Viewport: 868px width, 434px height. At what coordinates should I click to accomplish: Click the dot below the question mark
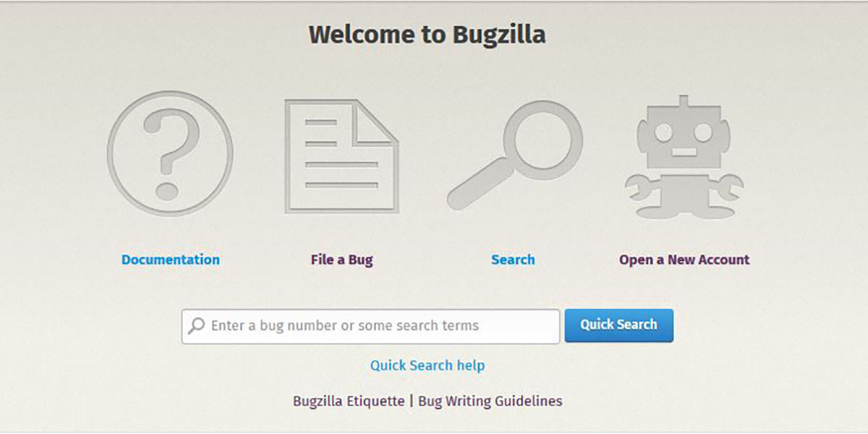(167, 192)
